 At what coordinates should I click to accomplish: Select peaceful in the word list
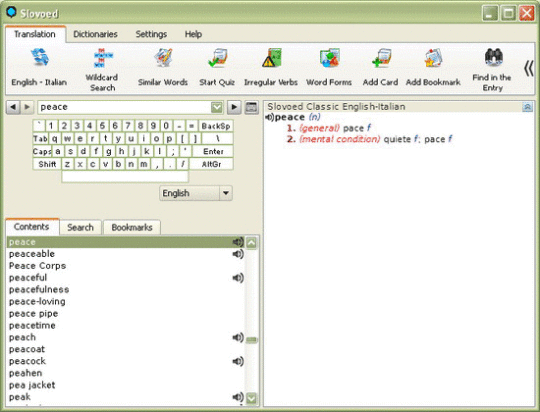pyautogui.click(x=126, y=278)
